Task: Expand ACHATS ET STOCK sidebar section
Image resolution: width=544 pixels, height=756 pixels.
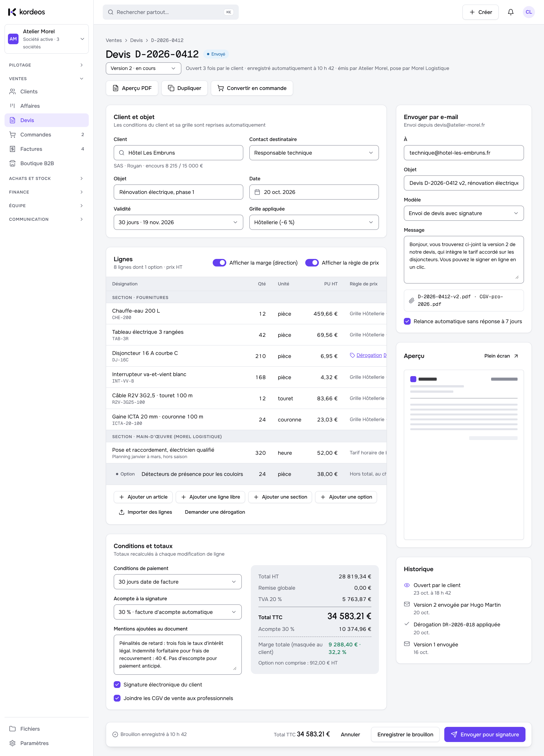Action: 47,178
